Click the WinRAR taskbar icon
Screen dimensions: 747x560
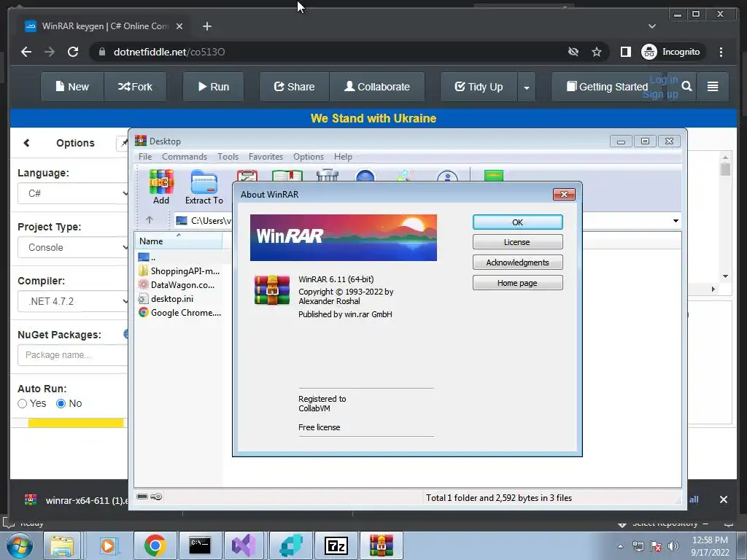coord(381,545)
